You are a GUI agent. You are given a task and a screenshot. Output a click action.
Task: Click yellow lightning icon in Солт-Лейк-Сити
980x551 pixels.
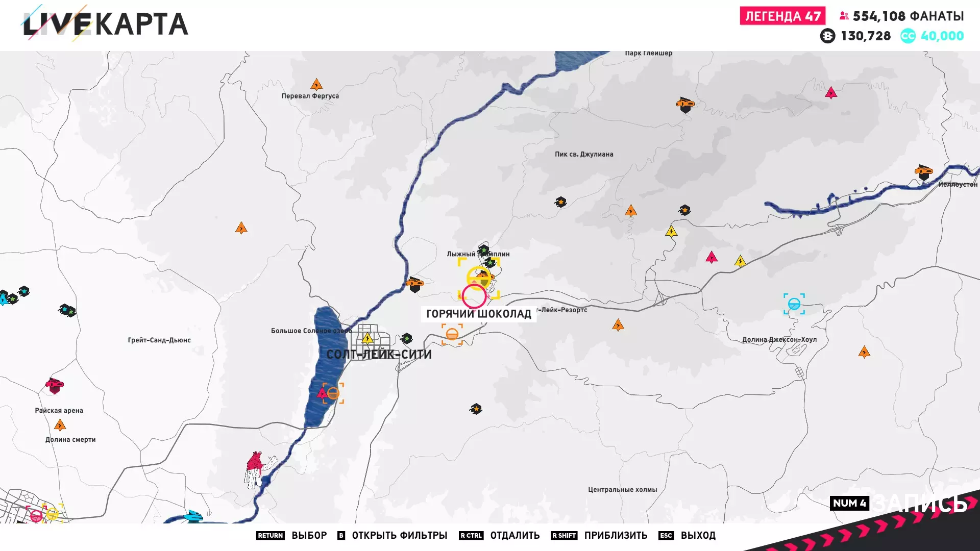pos(367,338)
